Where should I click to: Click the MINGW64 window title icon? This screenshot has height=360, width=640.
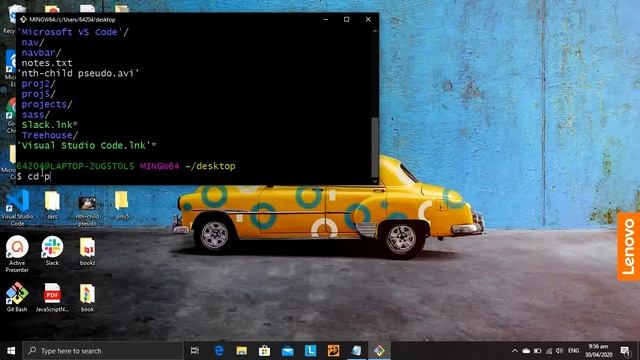23,19
